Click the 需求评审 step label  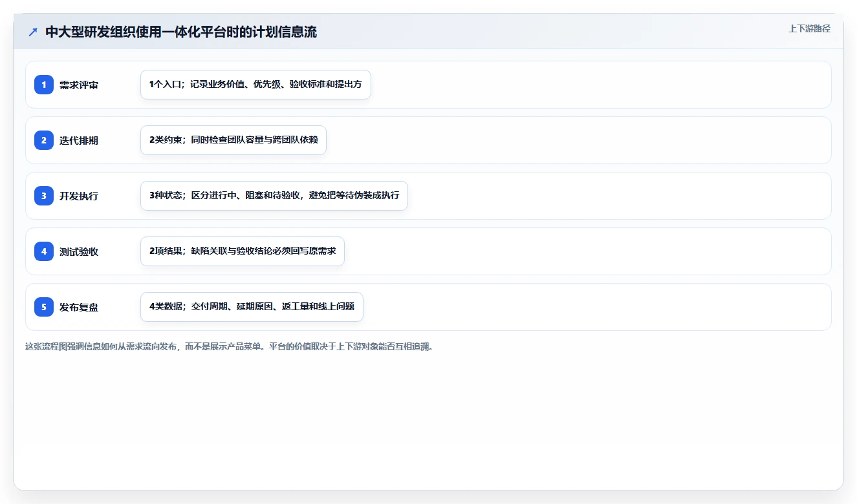(x=79, y=85)
